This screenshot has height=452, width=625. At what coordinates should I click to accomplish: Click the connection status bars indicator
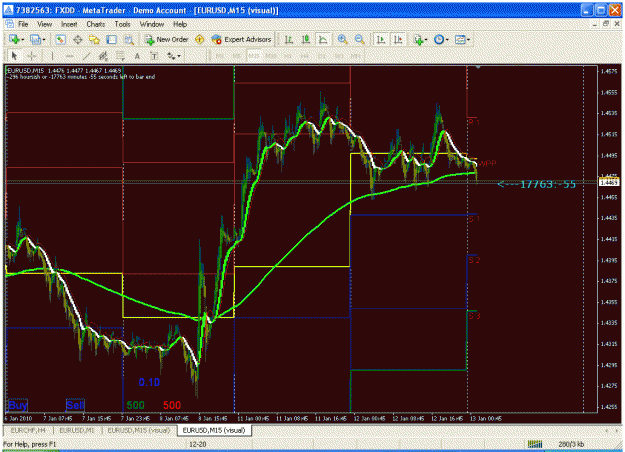(x=535, y=444)
